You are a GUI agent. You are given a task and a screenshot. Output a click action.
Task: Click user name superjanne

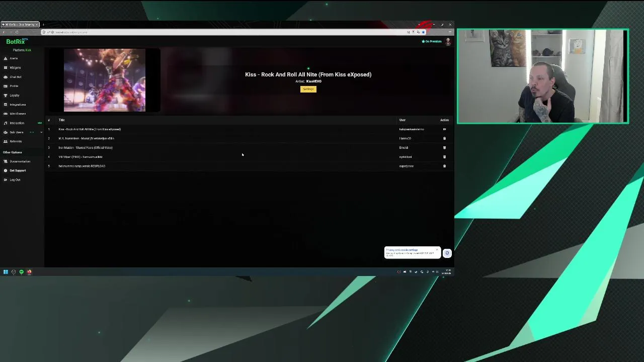pos(406,166)
